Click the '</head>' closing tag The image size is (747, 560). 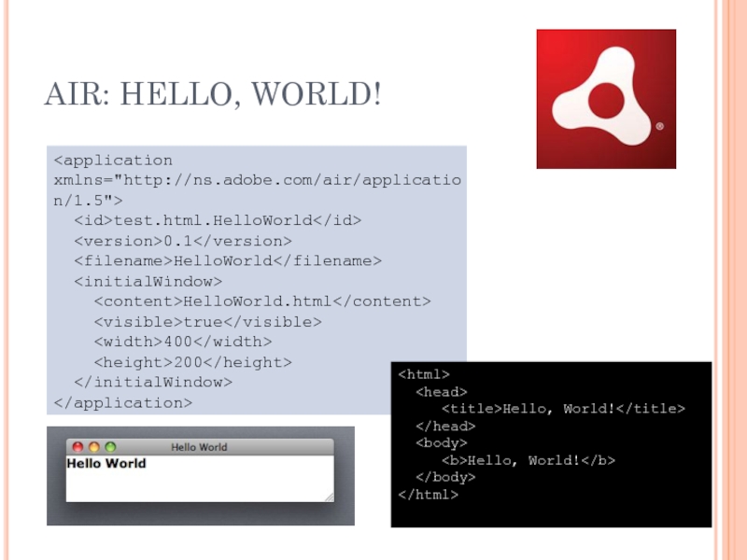pos(445,426)
